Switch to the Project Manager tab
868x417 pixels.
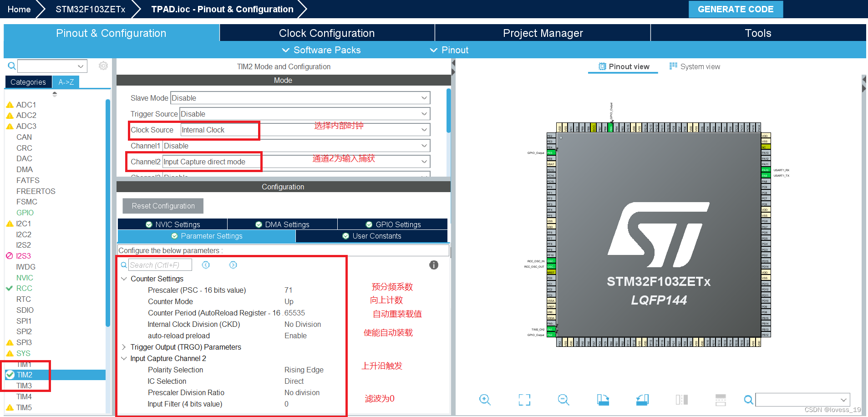543,33
